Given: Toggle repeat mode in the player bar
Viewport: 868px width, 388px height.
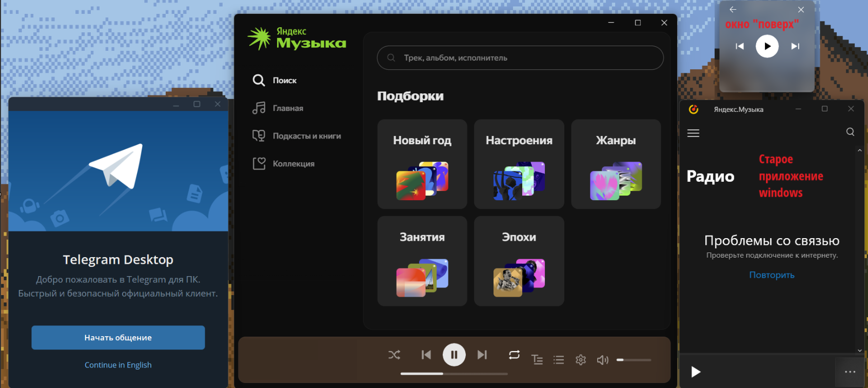Looking at the screenshot, I should coord(514,355).
